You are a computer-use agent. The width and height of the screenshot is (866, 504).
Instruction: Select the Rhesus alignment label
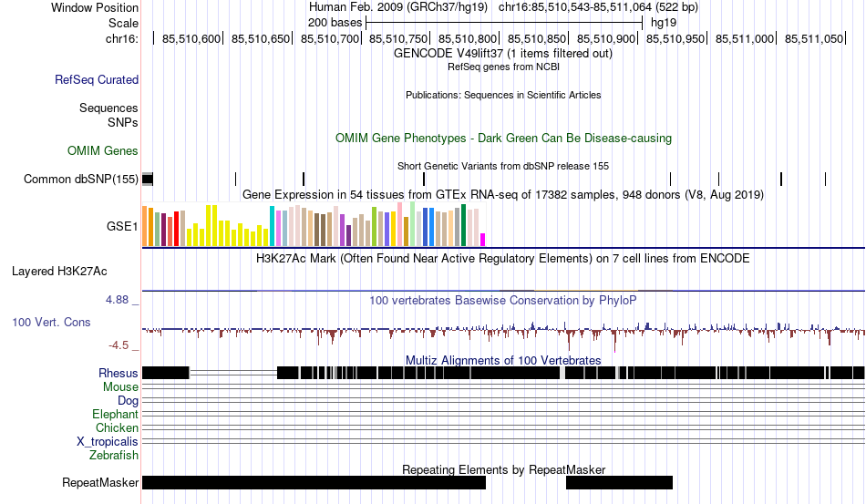(119, 373)
